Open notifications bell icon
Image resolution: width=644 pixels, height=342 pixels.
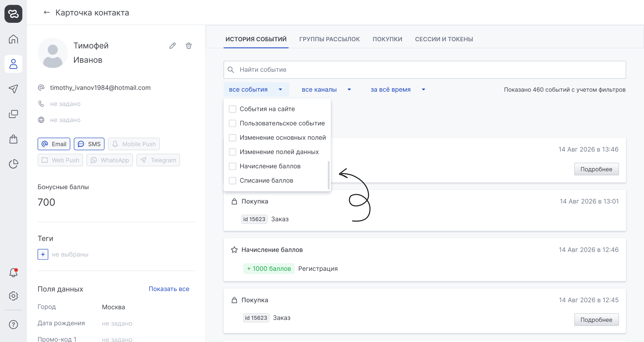click(13, 273)
